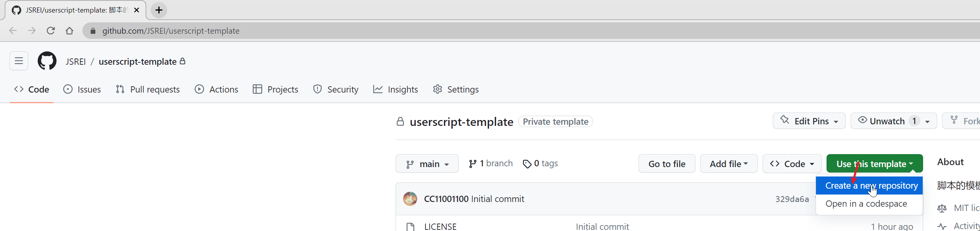Open commit hash 329da6a
This screenshot has height=231, width=980.
792,199
